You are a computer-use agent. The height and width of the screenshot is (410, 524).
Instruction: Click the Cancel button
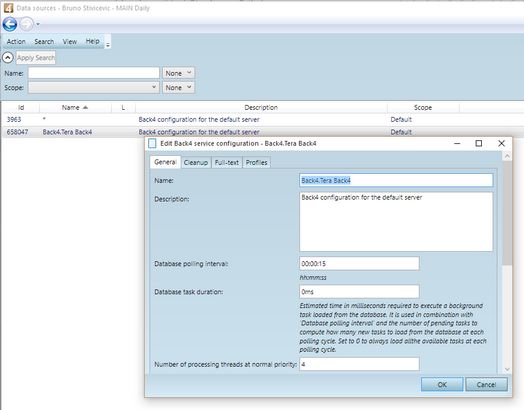pos(486,385)
